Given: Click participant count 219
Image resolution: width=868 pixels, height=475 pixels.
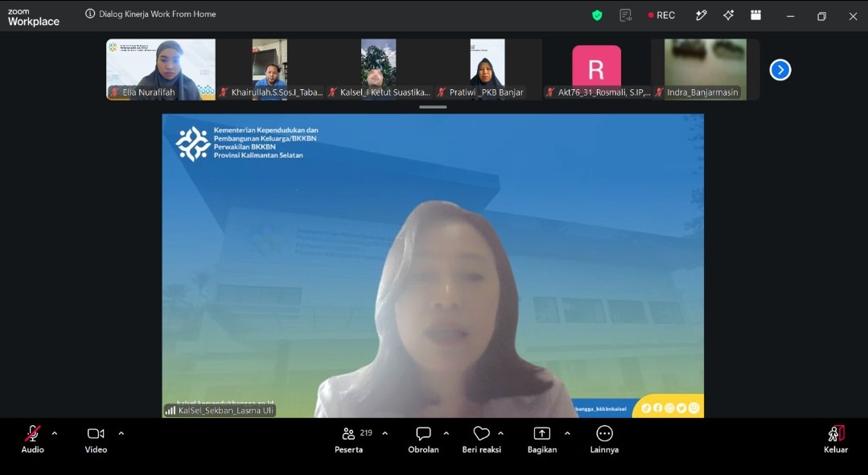Looking at the screenshot, I should click(366, 433).
